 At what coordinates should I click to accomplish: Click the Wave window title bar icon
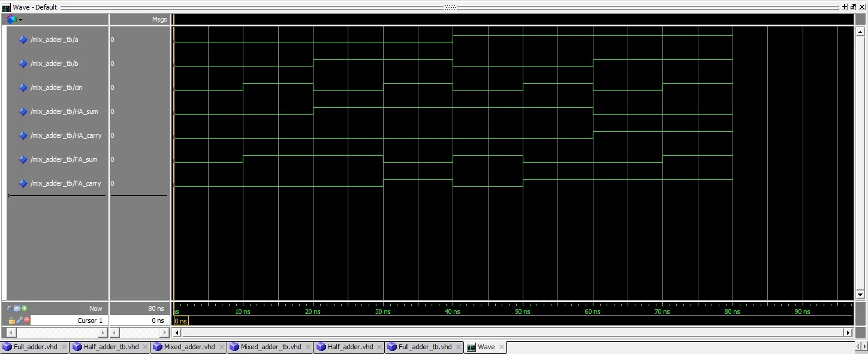pyautogui.click(x=7, y=7)
